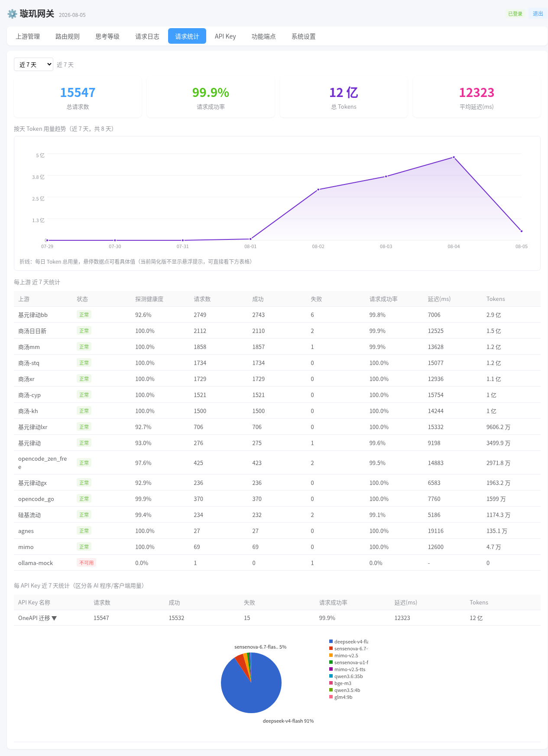The height and width of the screenshot is (756, 548).
Task: Click the 正常 badge in 基元律动bb row
Action: pyautogui.click(x=84, y=315)
